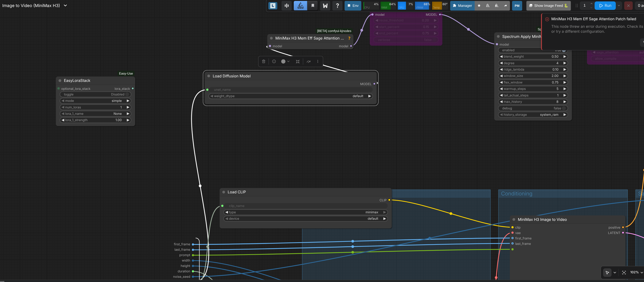Click the unet_name field in Load Diffusion Model

[x=290, y=90]
